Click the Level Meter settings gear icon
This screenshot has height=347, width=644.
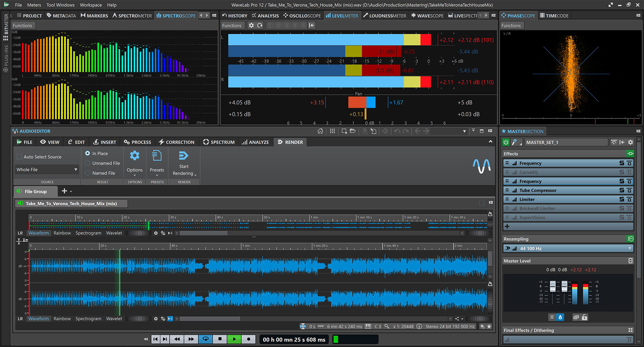click(251, 25)
